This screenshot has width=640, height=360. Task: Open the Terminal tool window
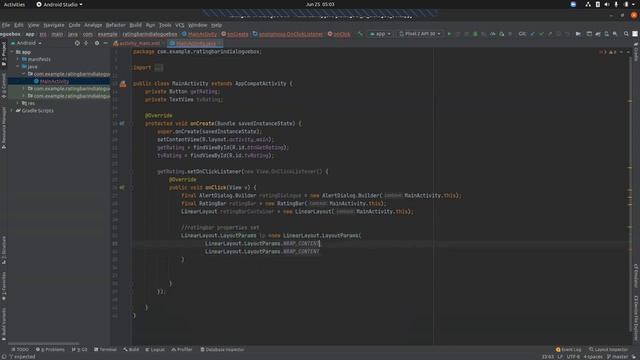pos(105,349)
